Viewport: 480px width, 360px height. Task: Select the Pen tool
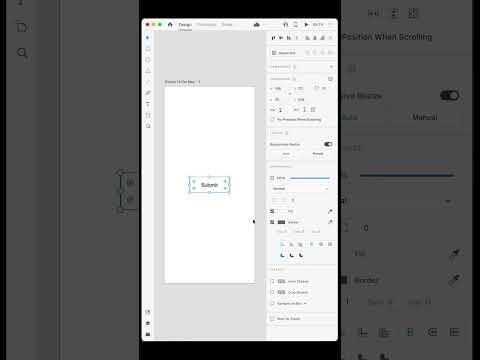coord(148,93)
